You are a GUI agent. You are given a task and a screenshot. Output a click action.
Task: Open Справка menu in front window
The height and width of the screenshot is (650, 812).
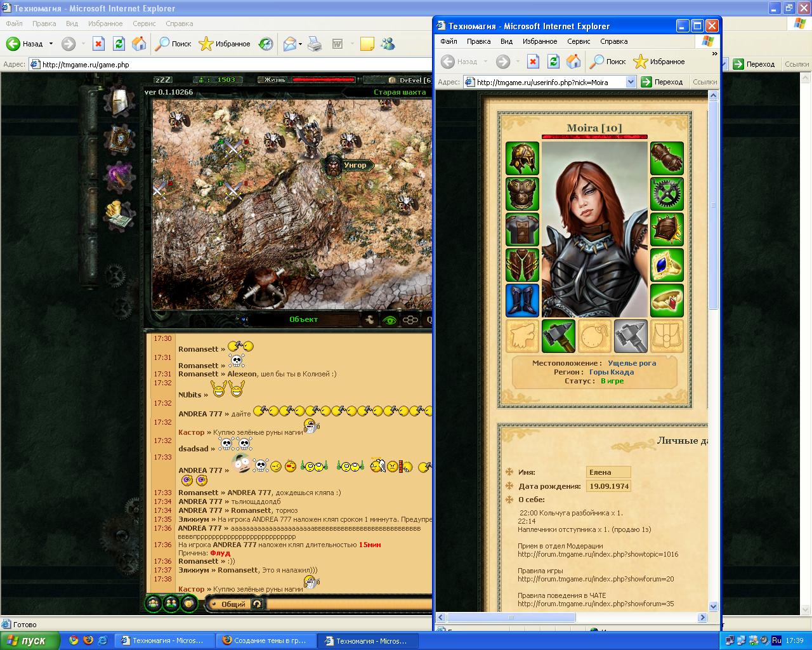click(x=613, y=41)
